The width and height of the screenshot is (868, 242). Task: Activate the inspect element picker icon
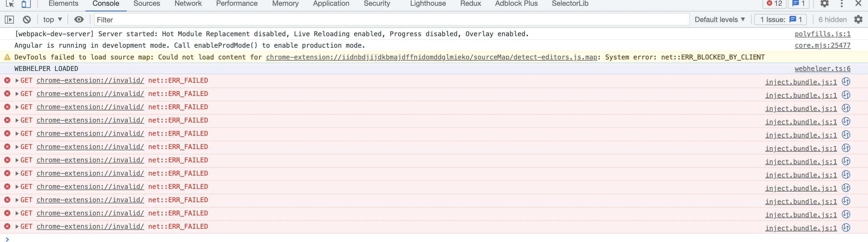click(x=10, y=4)
